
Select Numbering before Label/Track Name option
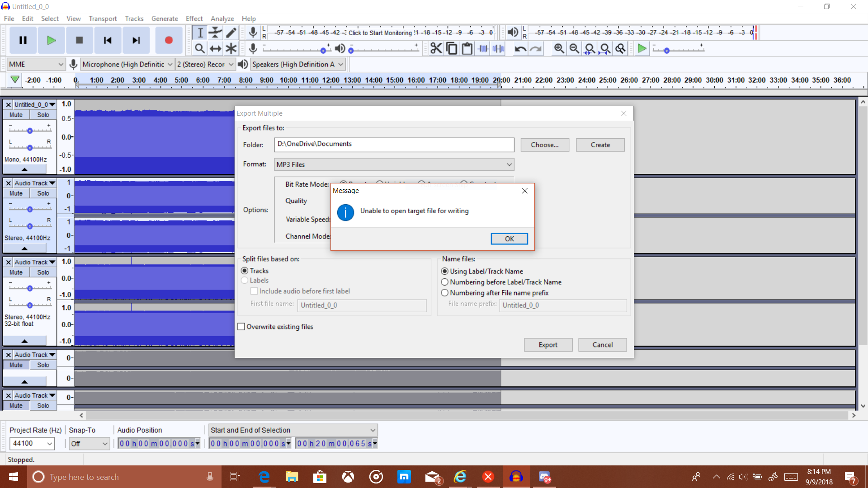click(x=445, y=282)
